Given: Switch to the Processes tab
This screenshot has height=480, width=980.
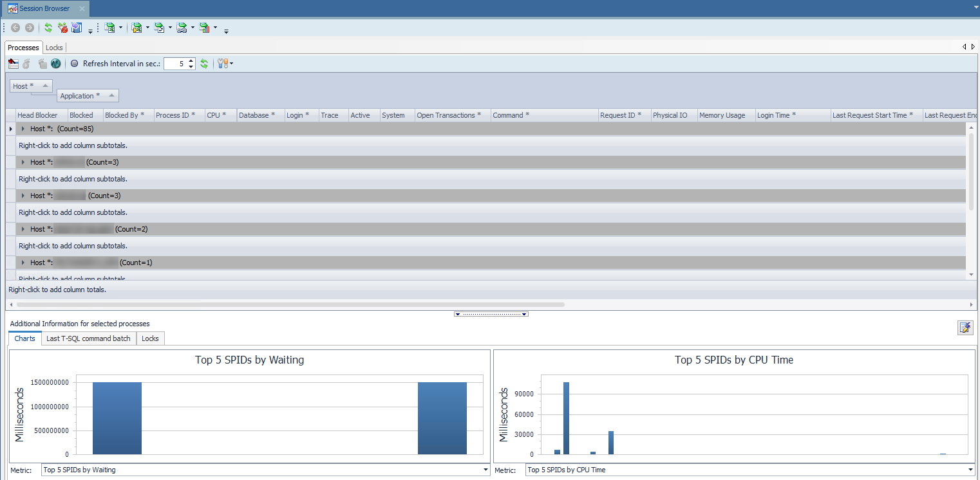Looking at the screenshot, I should (x=23, y=48).
